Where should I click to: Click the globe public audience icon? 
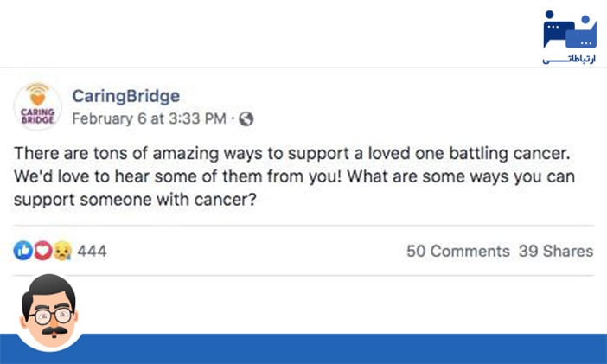click(246, 119)
